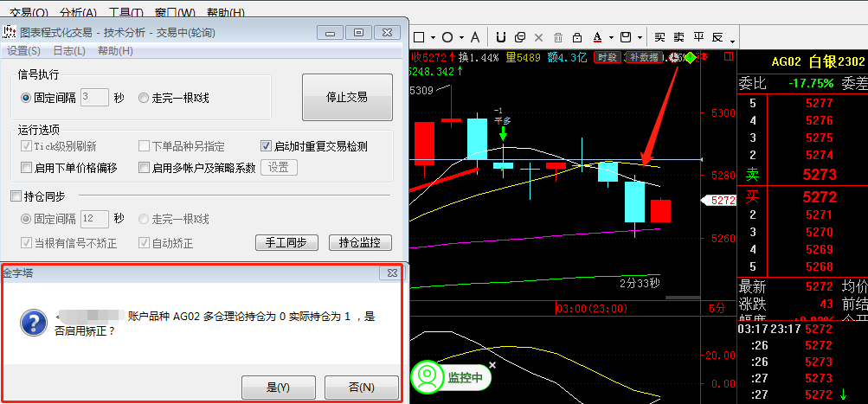Enable 下单品种另指定 checkbox

(x=144, y=147)
